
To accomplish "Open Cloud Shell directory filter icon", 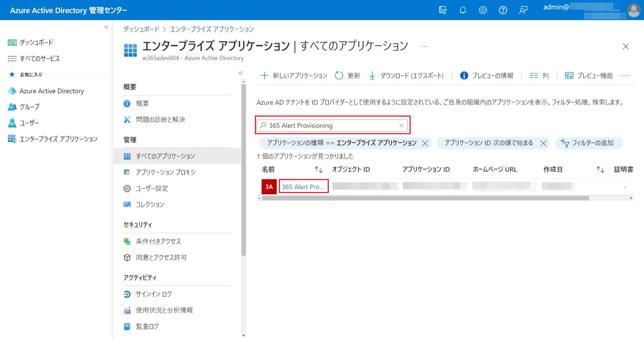I will (443, 10).
